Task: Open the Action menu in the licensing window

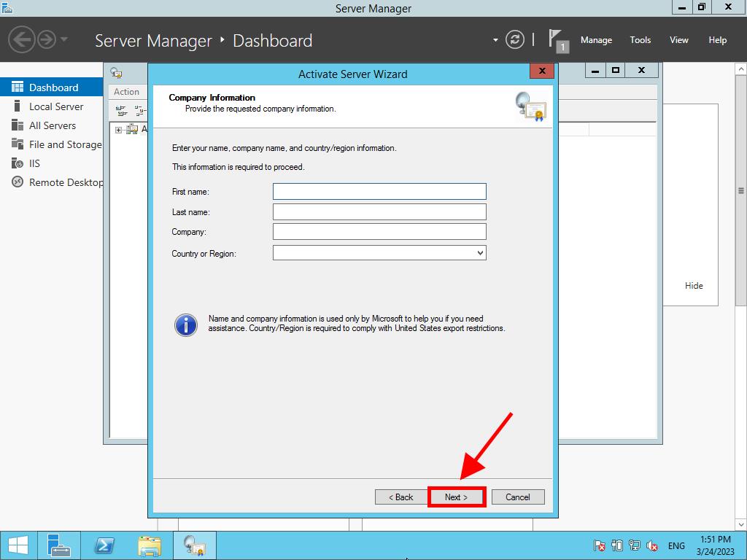Action: (x=126, y=92)
